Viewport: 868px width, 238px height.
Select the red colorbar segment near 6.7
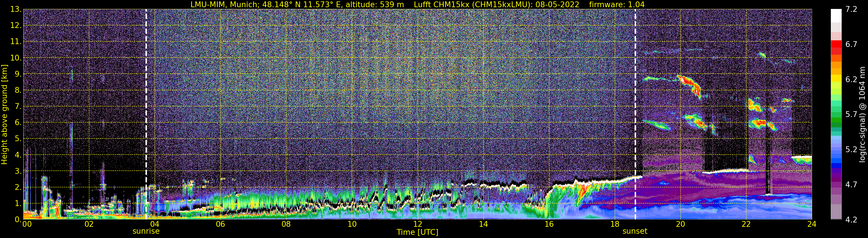(836, 44)
